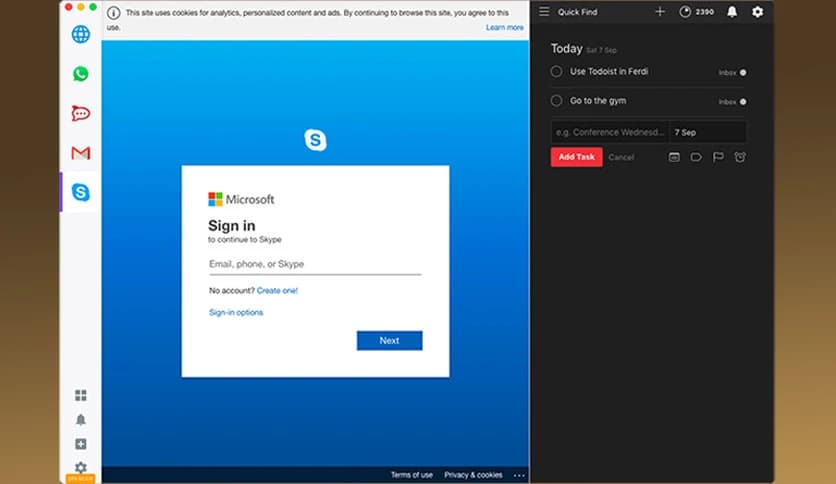This screenshot has width=836, height=484.
Task: Select the Skype service tab in sidebar
Action: click(x=81, y=192)
